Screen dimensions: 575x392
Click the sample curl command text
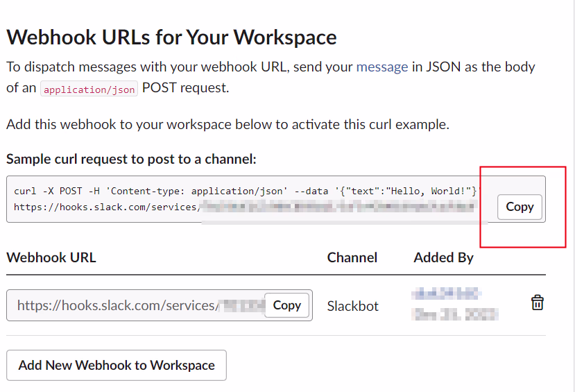tap(246, 199)
